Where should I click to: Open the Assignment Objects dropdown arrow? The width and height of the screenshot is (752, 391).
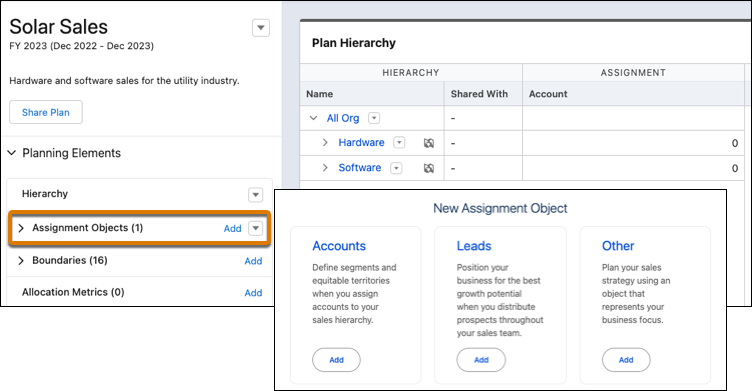(256, 228)
